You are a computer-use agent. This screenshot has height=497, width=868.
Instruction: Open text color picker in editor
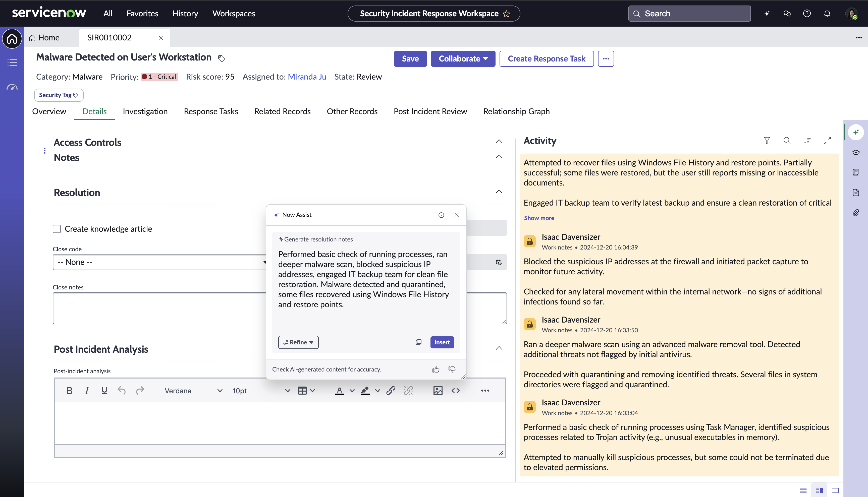pos(352,391)
